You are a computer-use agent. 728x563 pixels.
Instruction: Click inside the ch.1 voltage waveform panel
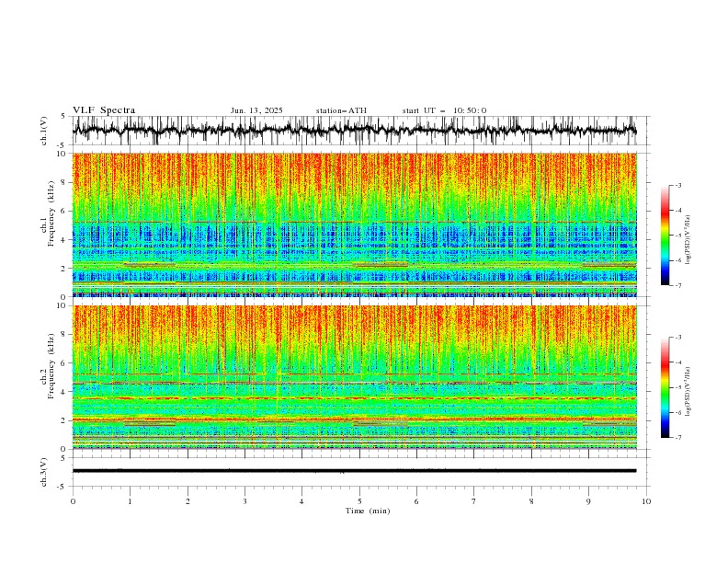[x=360, y=131]
